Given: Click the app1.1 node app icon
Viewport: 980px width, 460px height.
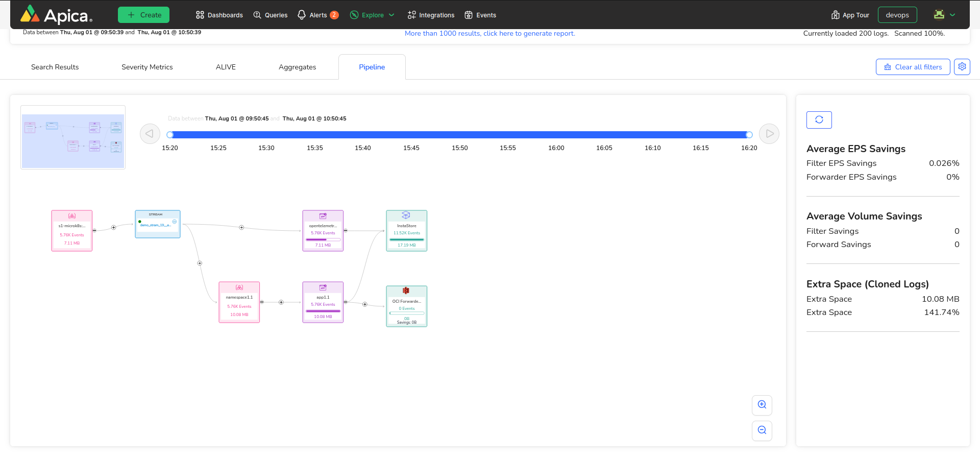Looking at the screenshot, I should (323, 287).
